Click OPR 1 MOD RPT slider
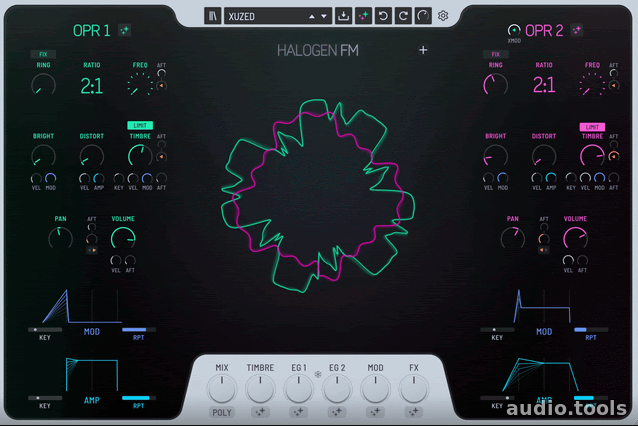The height and width of the screenshot is (426, 638). [x=139, y=330]
